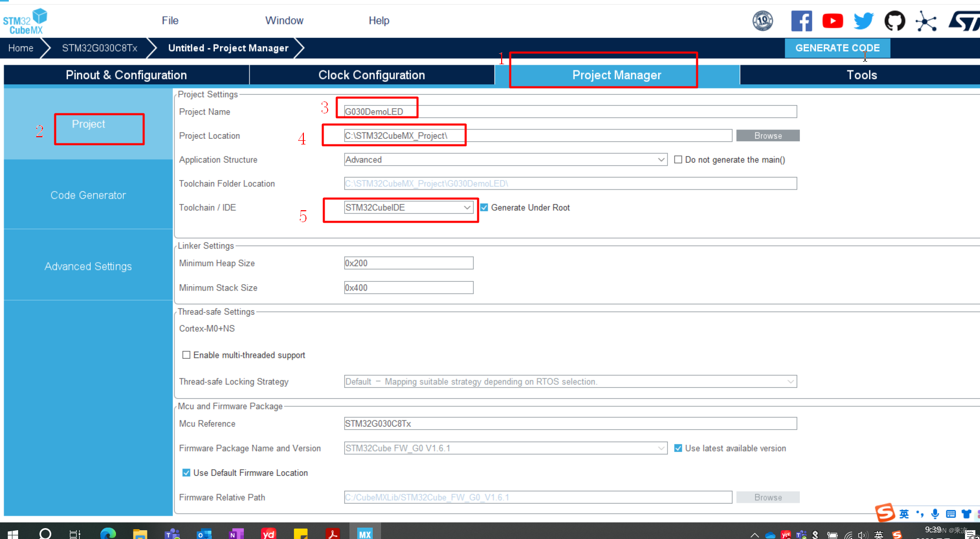Click the GENERATE CODE button
This screenshot has width=980, height=539.
pyautogui.click(x=837, y=48)
